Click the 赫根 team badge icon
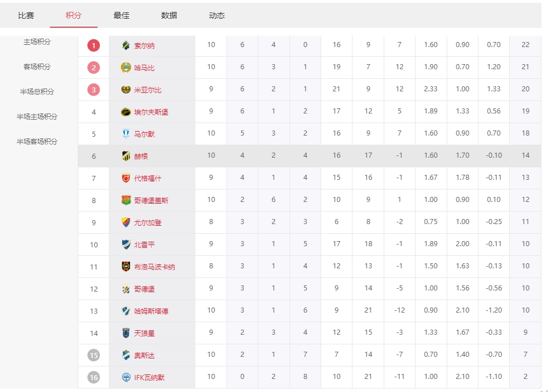The height and width of the screenshot is (392, 550). coord(126,156)
